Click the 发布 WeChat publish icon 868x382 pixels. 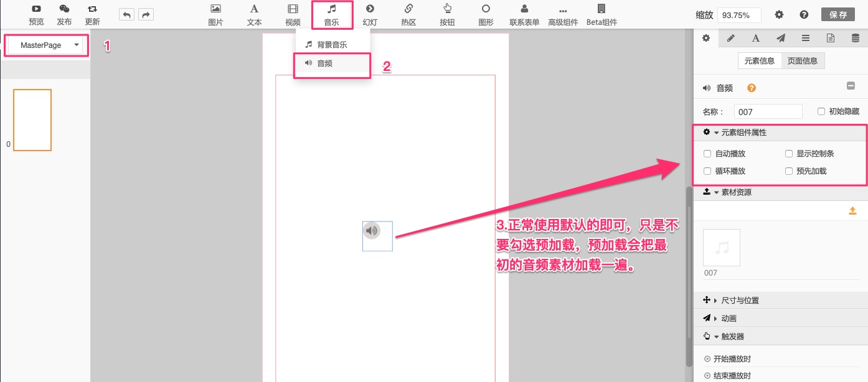(64, 9)
